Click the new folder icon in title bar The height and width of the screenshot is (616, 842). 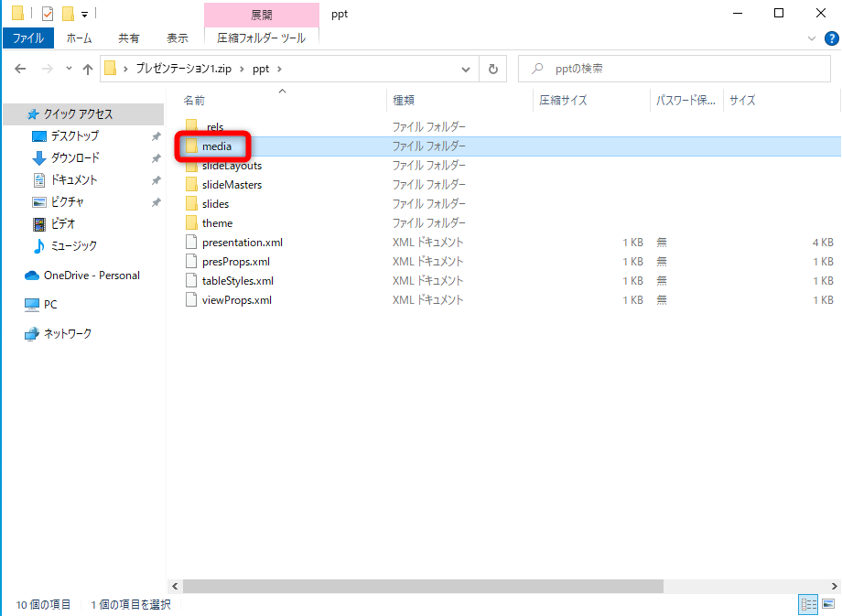[69, 14]
